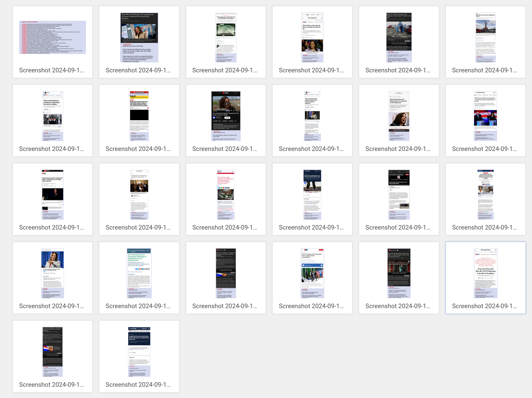Open the thumbnail topped by a boots-on-ground photo
This screenshot has height=398, width=532.
pos(312,195)
